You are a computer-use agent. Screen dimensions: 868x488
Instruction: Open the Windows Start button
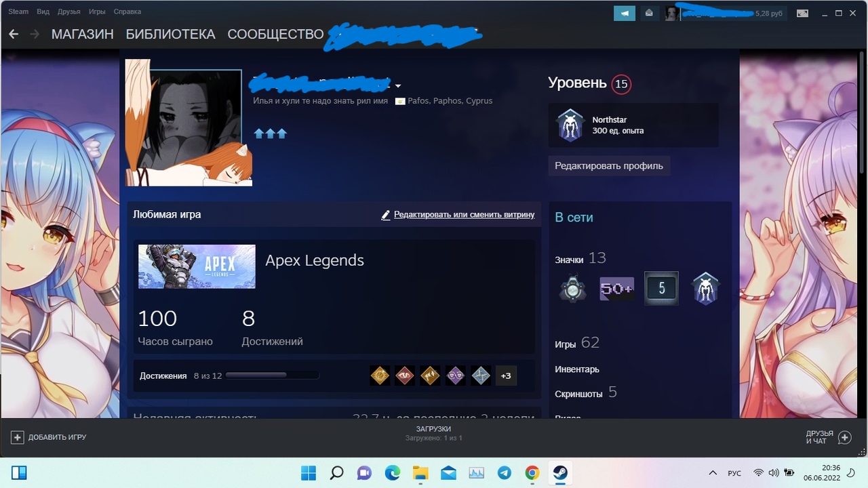pos(309,472)
